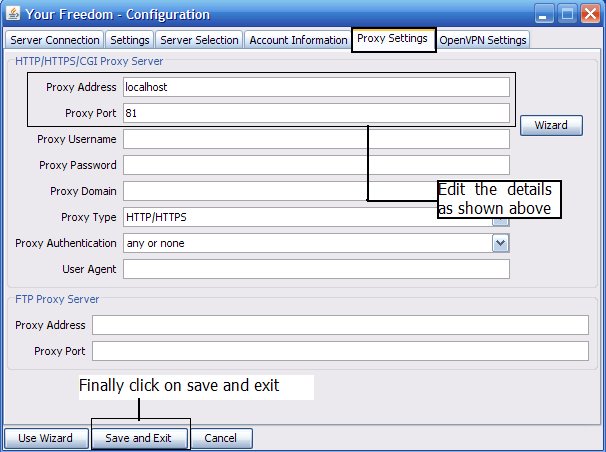This screenshot has width=606, height=452.
Task: Launch the proxy Wizard button
Action: (551, 125)
